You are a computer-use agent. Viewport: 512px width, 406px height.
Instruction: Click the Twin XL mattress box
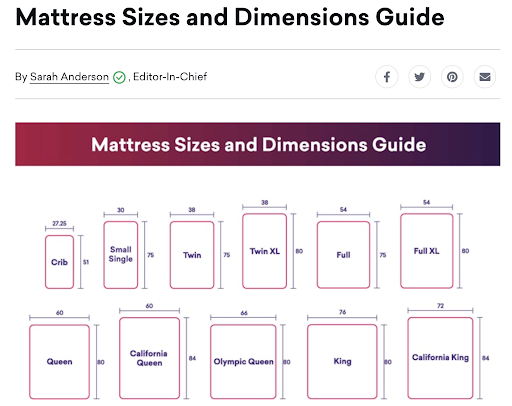(x=265, y=251)
